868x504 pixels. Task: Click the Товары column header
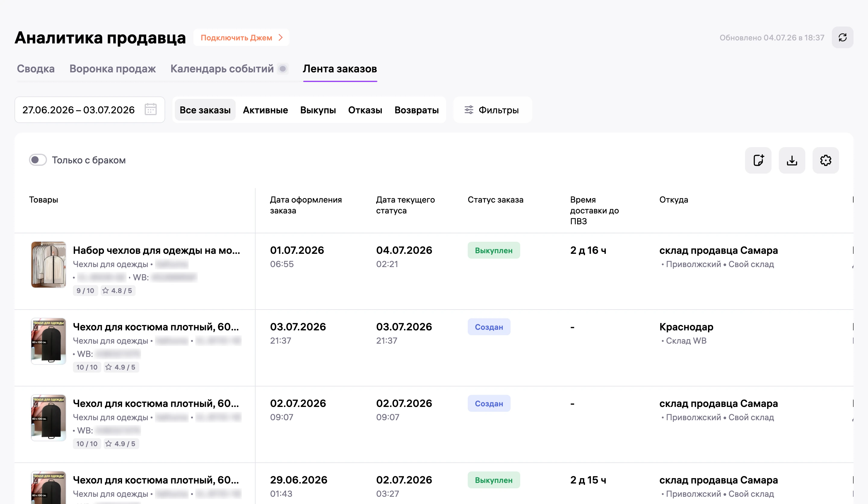[43, 200]
